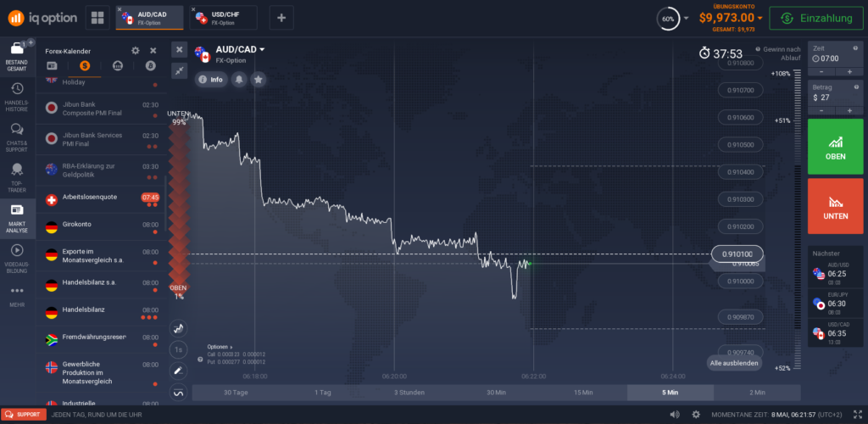
Task: Collapse the chart with shrink arrows
Action: (x=179, y=71)
